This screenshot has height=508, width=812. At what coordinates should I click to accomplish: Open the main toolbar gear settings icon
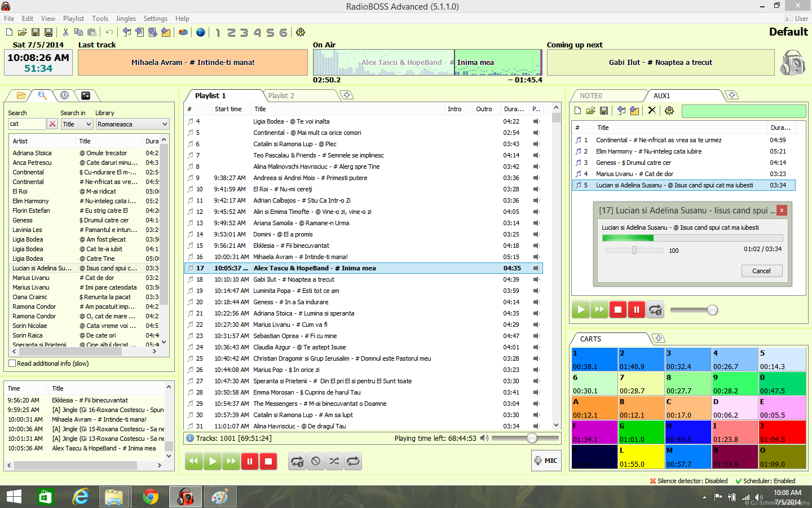pyautogui.click(x=301, y=32)
